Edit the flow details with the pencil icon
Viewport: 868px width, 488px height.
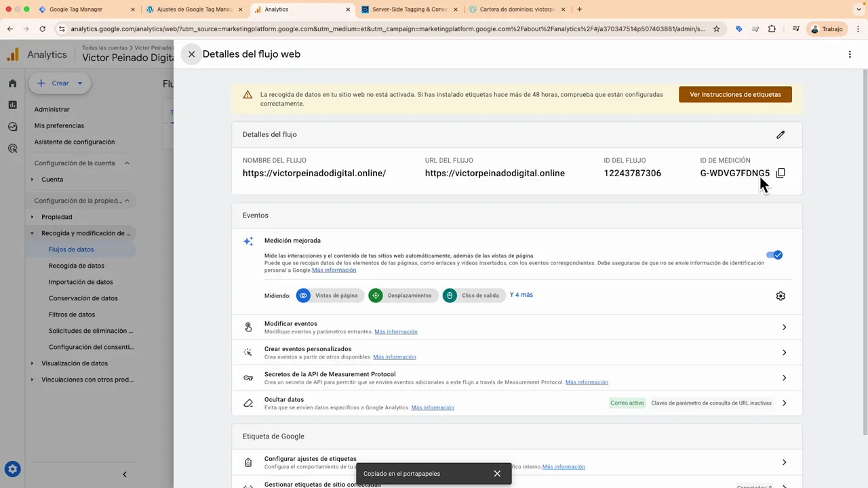click(781, 135)
